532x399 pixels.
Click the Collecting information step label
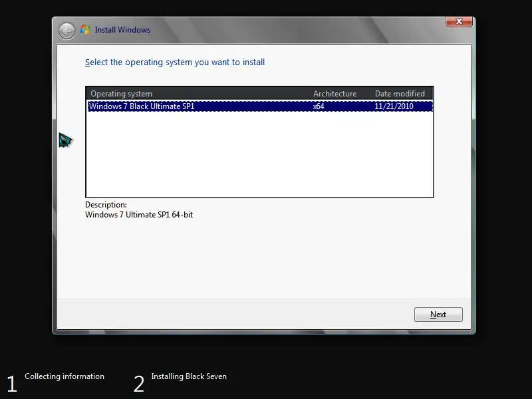[65, 376]
